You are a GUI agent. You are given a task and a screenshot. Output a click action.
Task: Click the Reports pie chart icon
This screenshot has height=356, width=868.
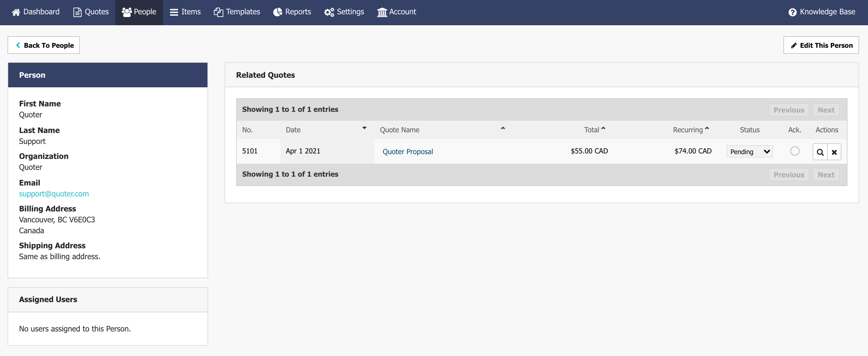[x=278, y=12]
